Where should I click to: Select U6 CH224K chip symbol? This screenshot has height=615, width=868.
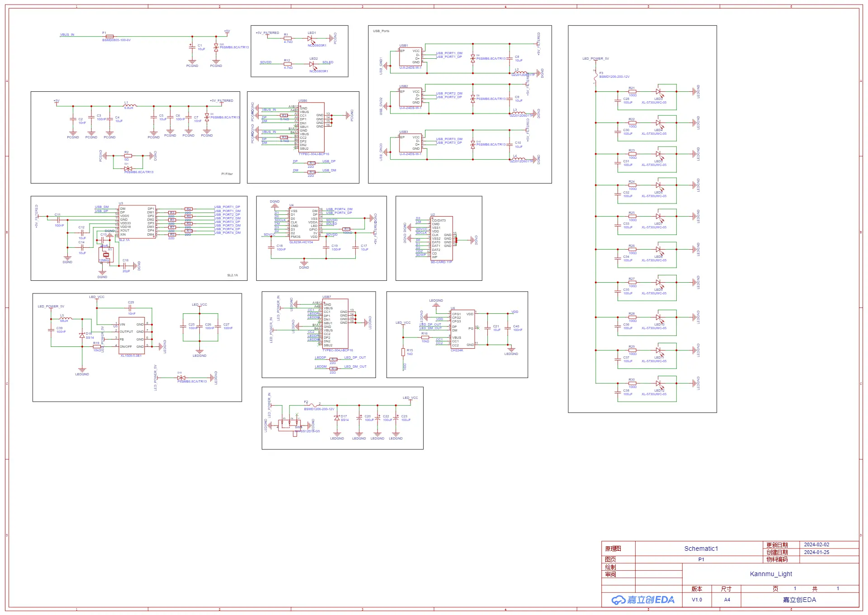pos(463,329)
